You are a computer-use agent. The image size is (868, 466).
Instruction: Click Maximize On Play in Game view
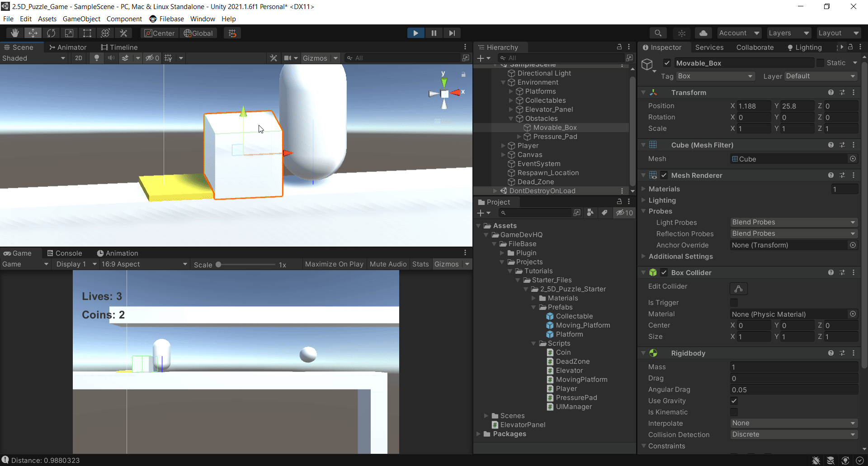pyautogui.click(x=334, y=264)
